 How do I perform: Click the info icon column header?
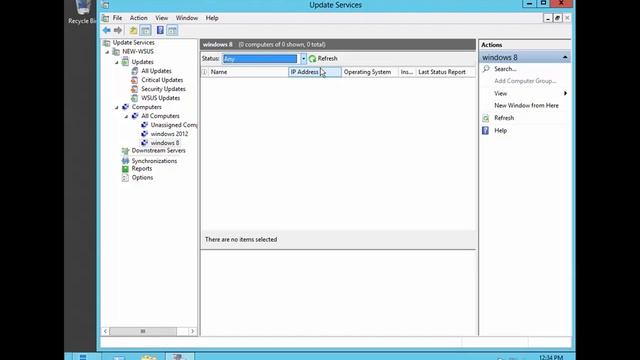click(x=204, y=72)
